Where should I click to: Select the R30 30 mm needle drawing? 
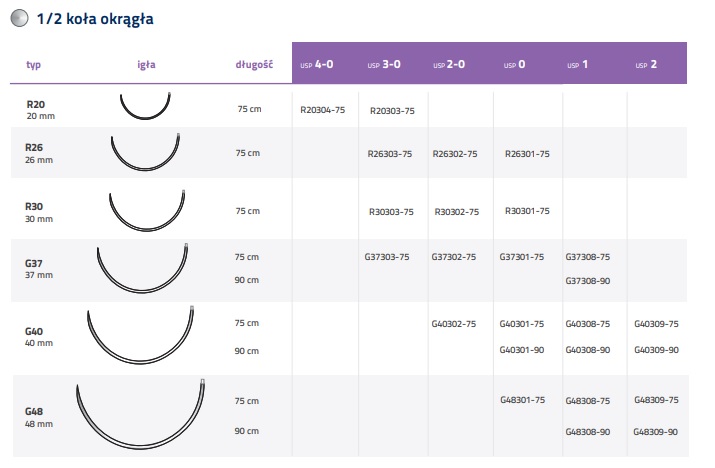pyautogui.click(x=147, y=210)
